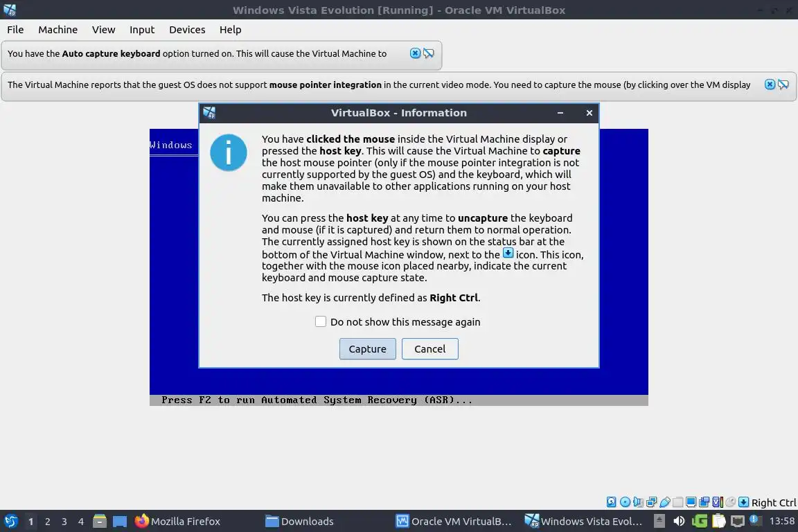The width and height of the screenshot is (798, 532).
Task: Click the network adapters status icon
Action: (x=651, y=502)
